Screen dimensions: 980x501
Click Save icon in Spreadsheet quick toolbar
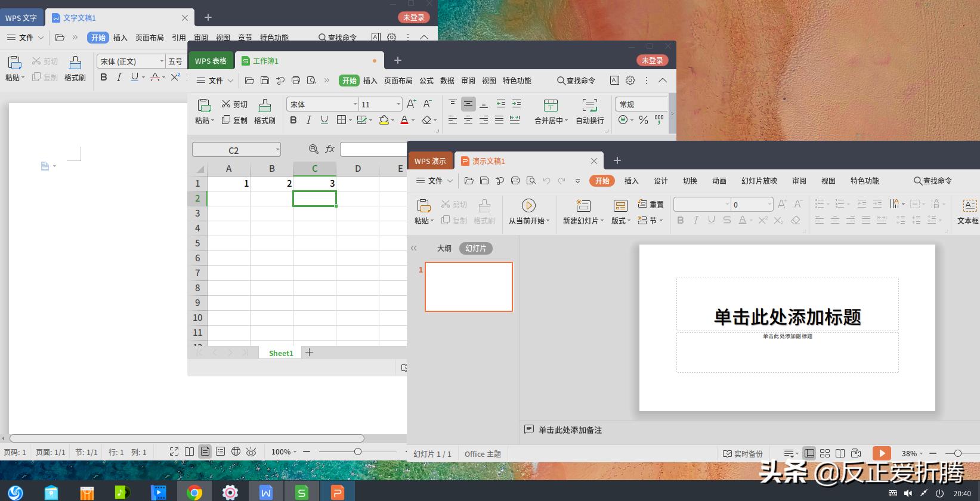click(x=265, y=81)
